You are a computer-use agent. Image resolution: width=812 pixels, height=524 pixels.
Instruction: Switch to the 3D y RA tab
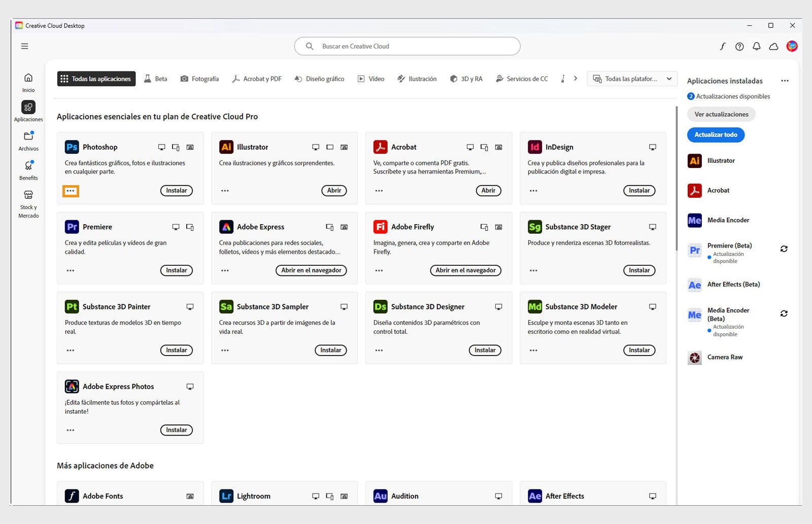point(466,79)
